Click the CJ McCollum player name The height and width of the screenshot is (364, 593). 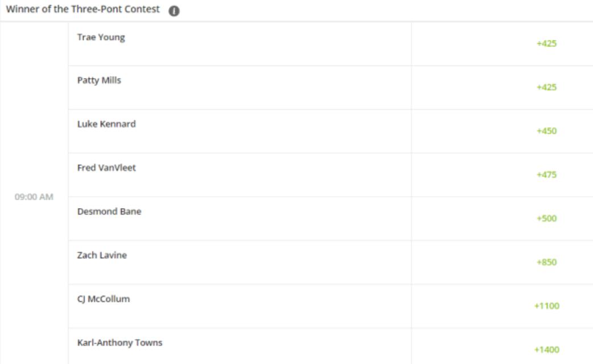coord(103,299)
